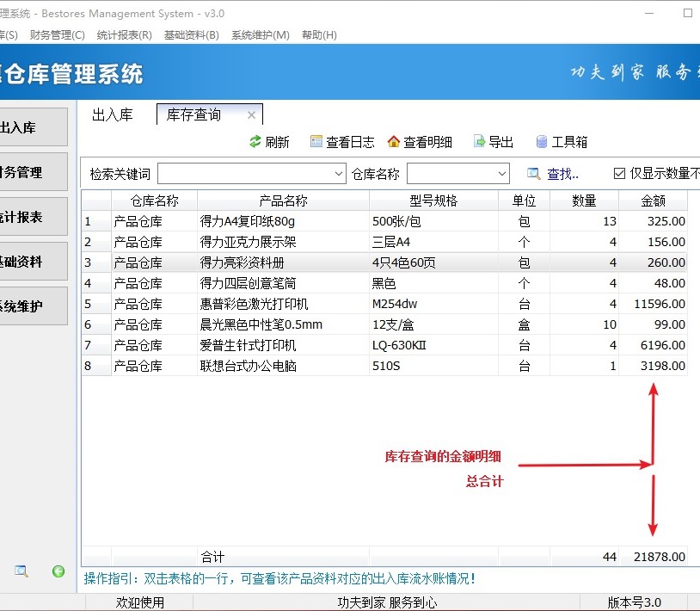The height and width of the screenshot is (611, 700).
Task: Select row 爱普生针式打印机
Action: (x=384, y=345)
